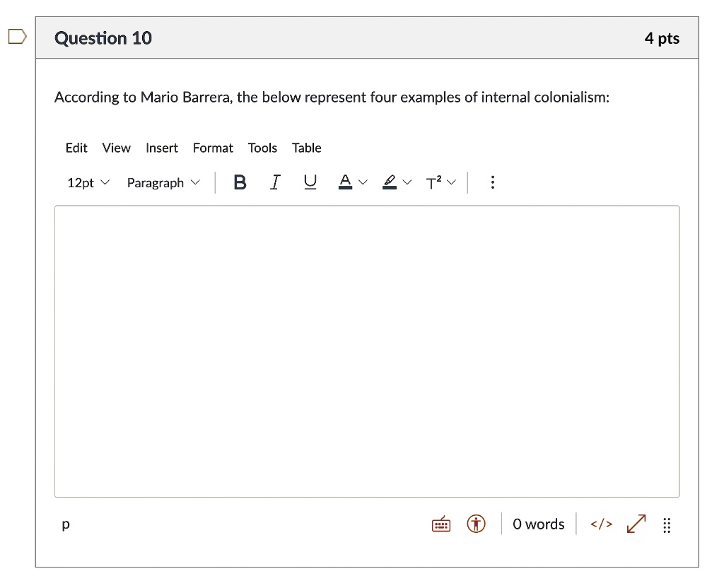The width and height of the screenshot is (724, 588).
Task: Click the word count display
Action: point(538,524)
